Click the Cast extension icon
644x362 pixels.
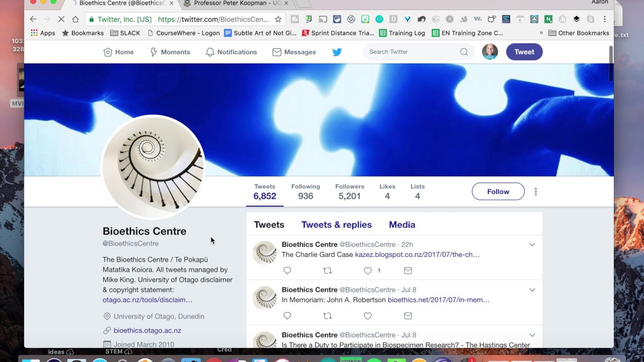pyautogui.click(x=323, y=19)
